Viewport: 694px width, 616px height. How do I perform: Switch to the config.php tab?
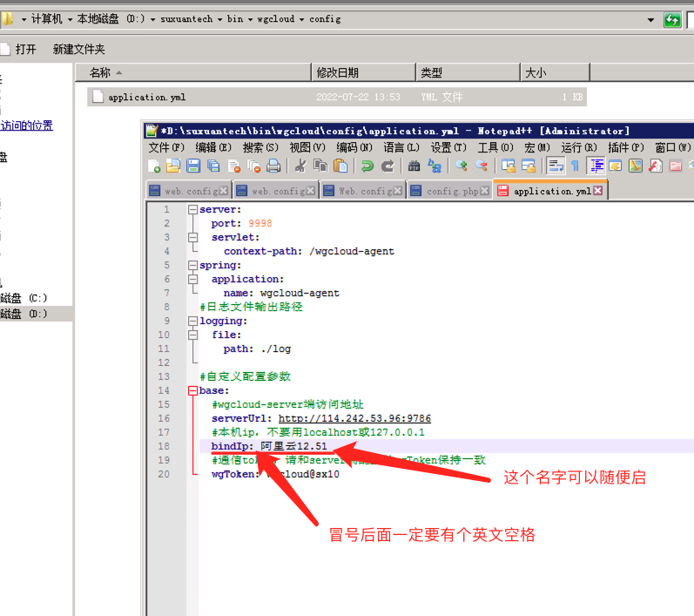point(452,191)
